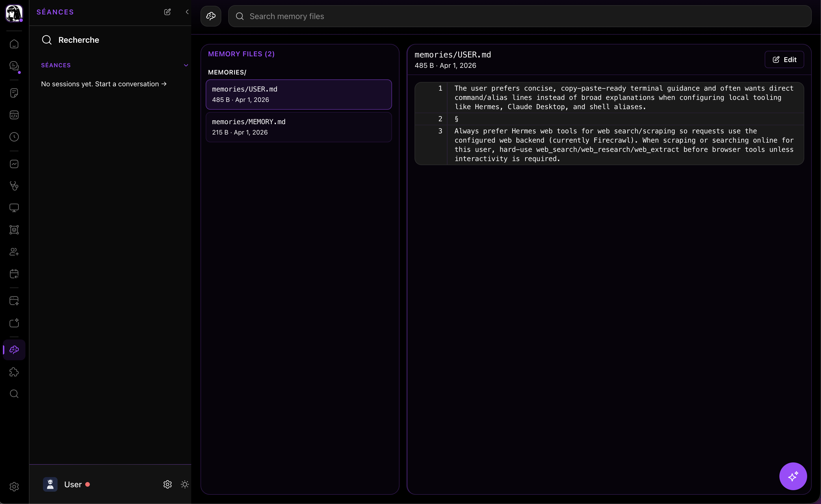821x504 pixels.
Task: Collapse the sessions panel with the left chevron
Action: click(187, 12)
